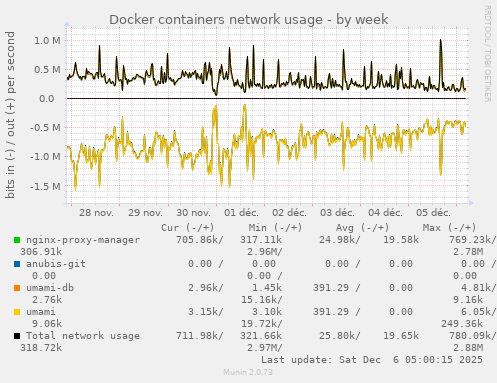Click the '02 déc.' date label

289,213
